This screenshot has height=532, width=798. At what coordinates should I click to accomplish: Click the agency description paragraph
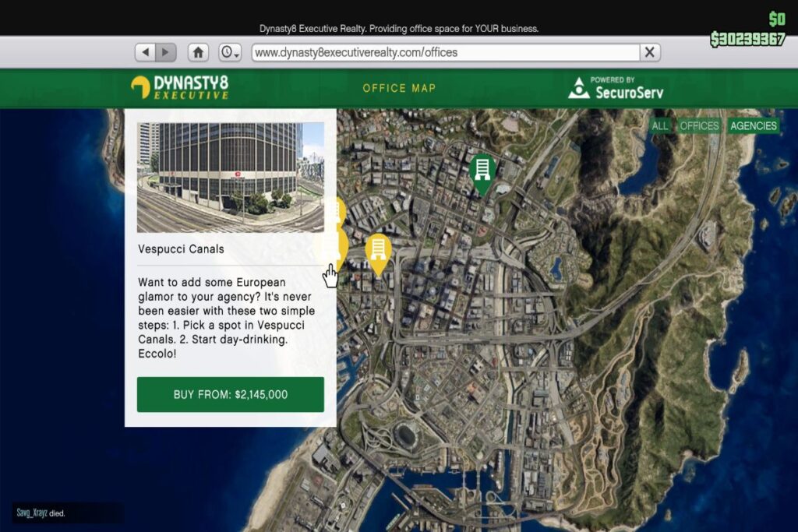click(x=227, y=318)
